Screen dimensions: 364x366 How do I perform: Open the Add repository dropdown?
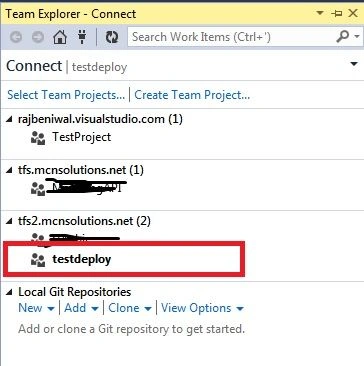coord(82,308)
